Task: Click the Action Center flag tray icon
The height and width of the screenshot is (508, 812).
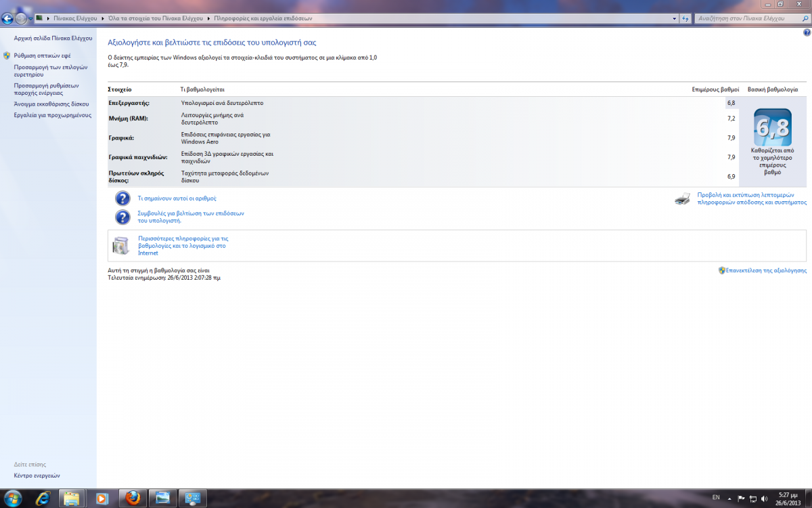Action: pyautogui.click(x=741, y=499)
